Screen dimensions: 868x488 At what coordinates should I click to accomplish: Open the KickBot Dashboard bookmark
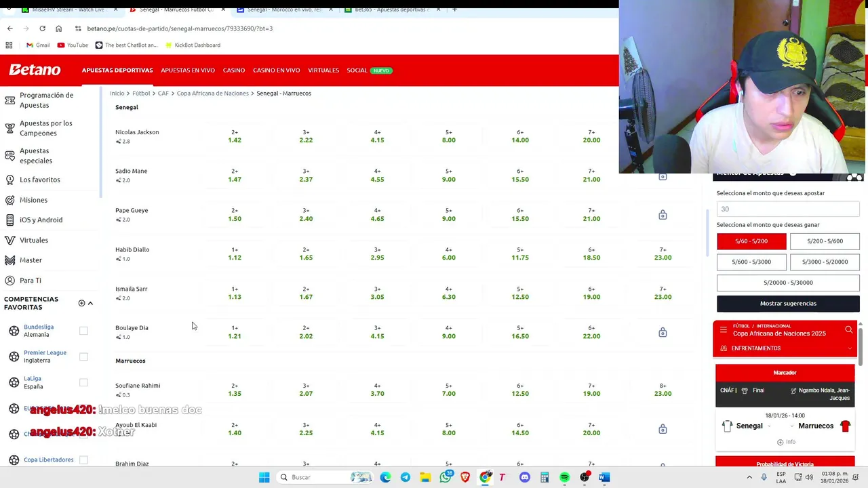point(192,45)
